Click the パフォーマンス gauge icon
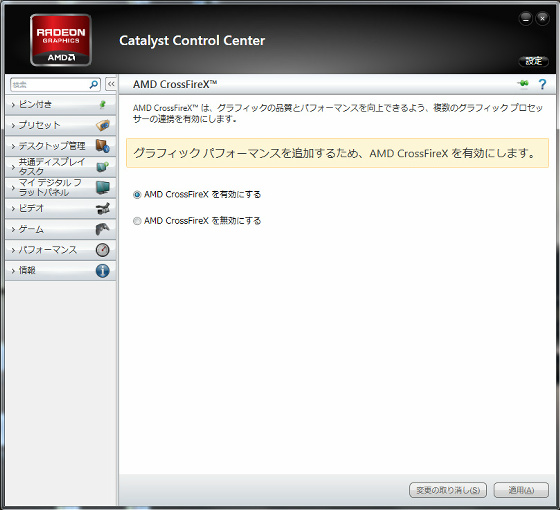The image size is (560, 510). [x=103, y=250]
